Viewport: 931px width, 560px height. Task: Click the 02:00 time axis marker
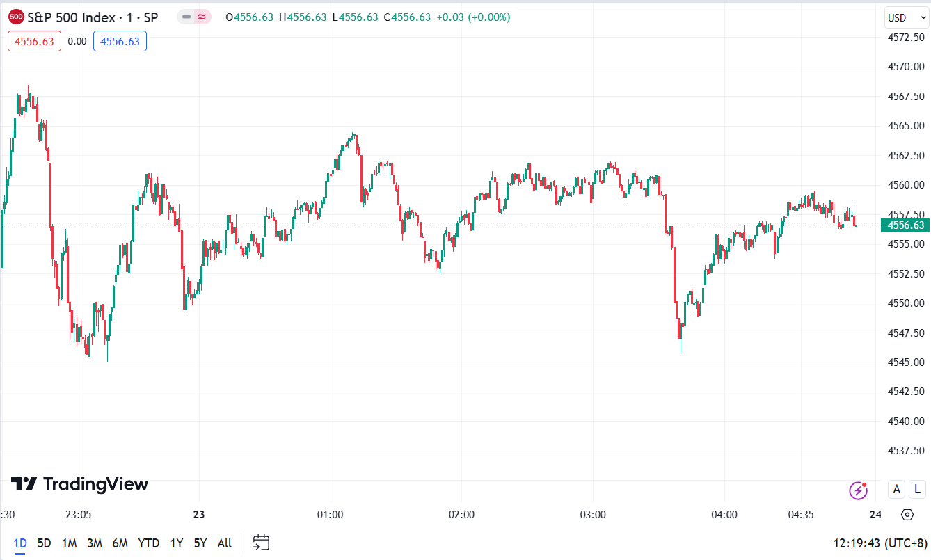[x=461, y=515]
